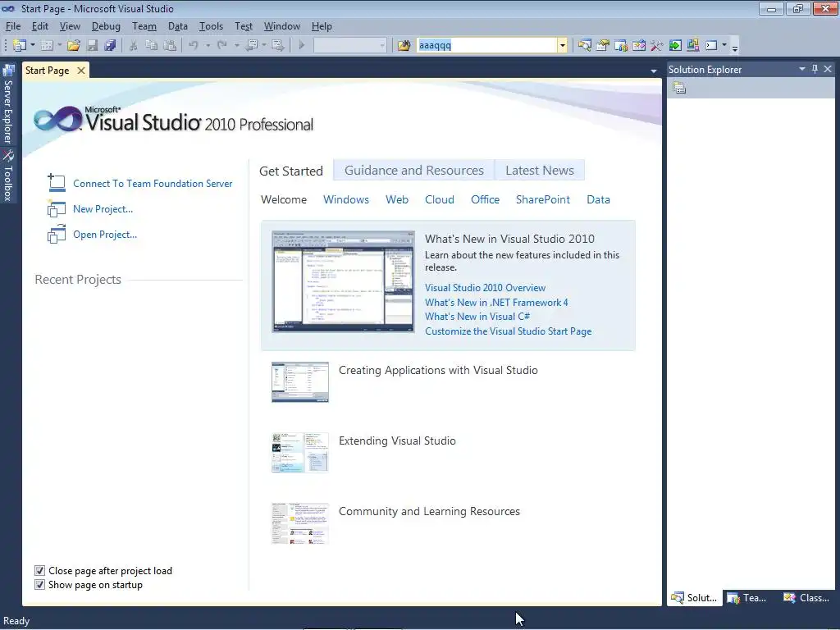840x630 pixels.
Task: Click Connect To Team Foundation Server
Action: click(153, 183)
